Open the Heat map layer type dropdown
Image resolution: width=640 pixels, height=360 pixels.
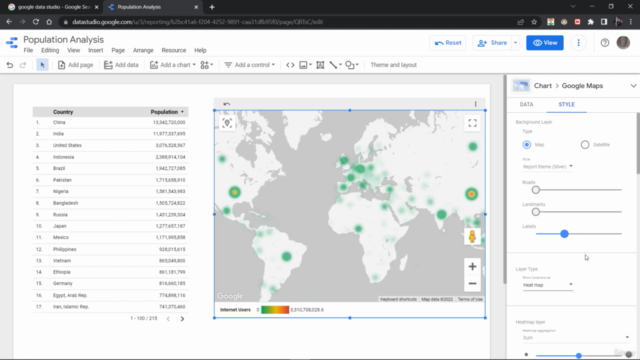548,285
